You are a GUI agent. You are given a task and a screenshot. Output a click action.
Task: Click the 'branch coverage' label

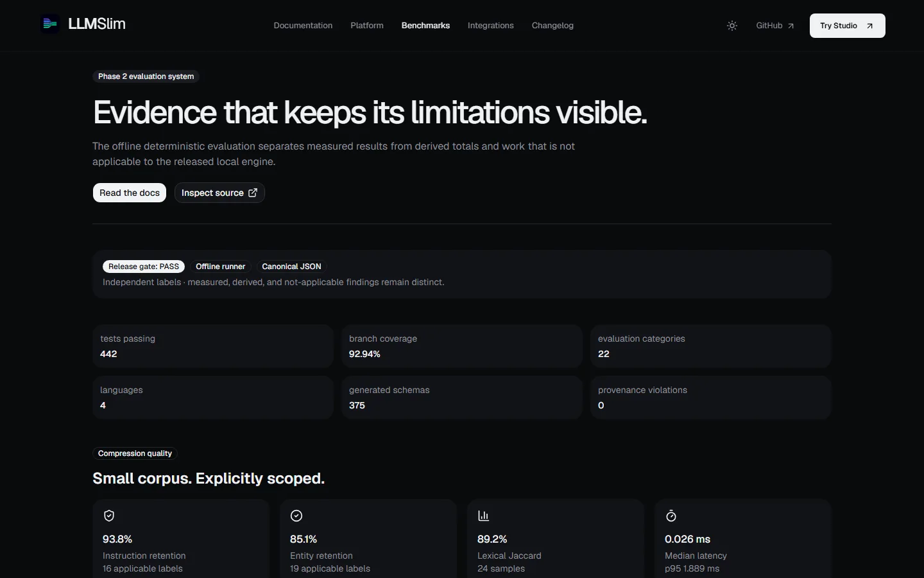coord(383,338)
